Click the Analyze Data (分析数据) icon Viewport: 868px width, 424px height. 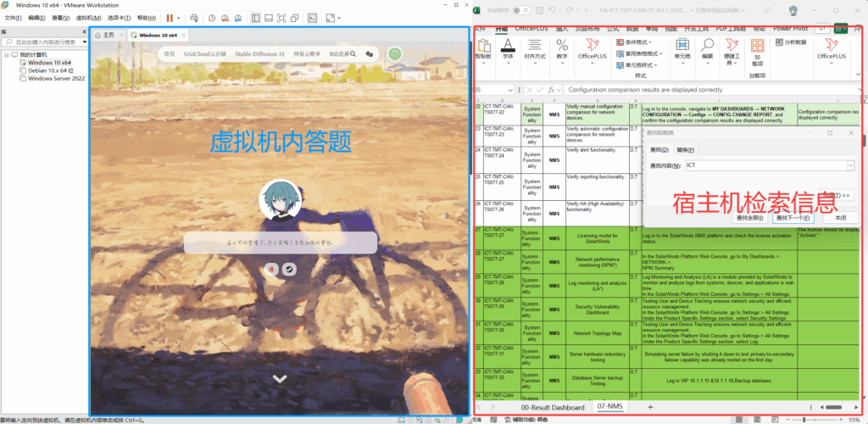point(791,42)
